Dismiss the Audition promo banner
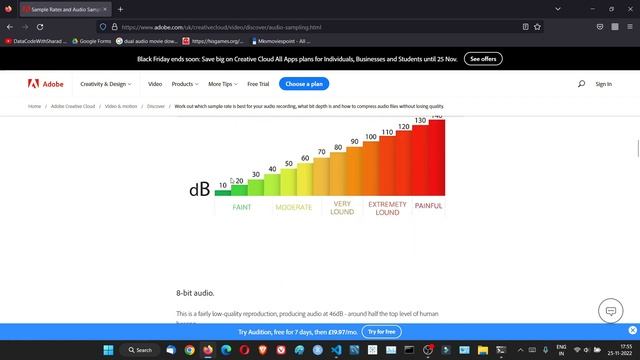Screen dimensions: 640x360 coord(633,330)
